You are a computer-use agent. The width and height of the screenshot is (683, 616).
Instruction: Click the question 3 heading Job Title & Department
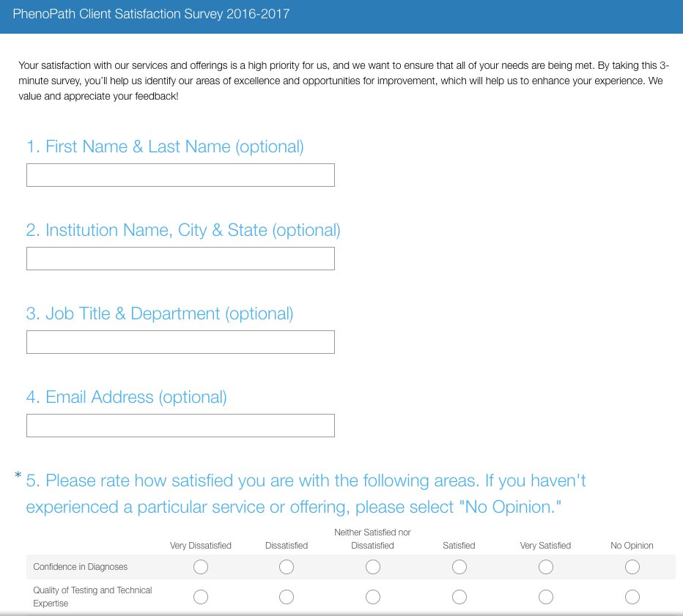coord(160,314)
